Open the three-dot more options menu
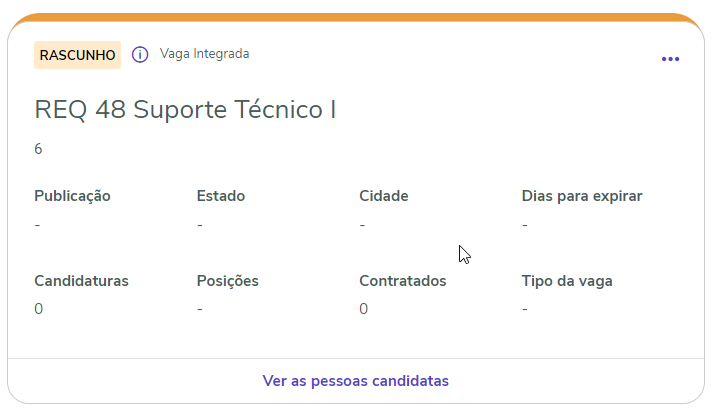The image size is (715, 413). (x=670, y=59)
